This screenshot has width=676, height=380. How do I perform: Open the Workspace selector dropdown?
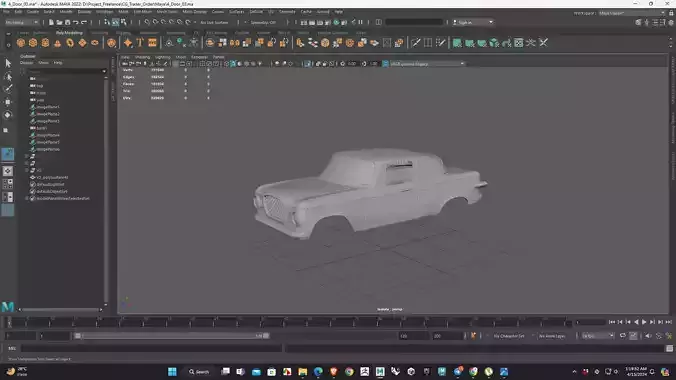(632, 13)
